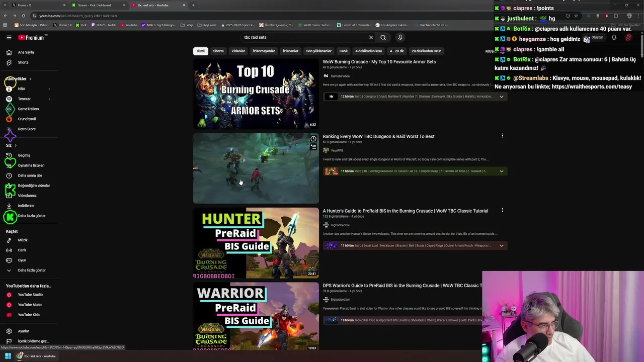Expand chapters of Top 10 Armor Sets video
Image resolution: width=644 pixels, height=362 pixels.
click(x=501, y=97)
